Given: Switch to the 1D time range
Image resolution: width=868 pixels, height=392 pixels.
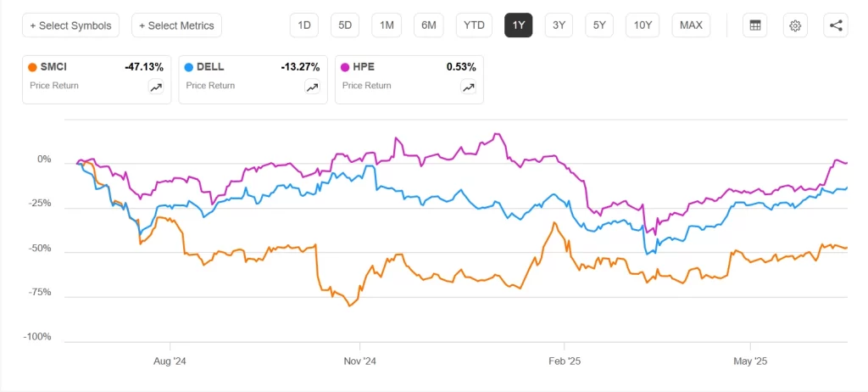Looking at the screenshot, I should [303, 25].
